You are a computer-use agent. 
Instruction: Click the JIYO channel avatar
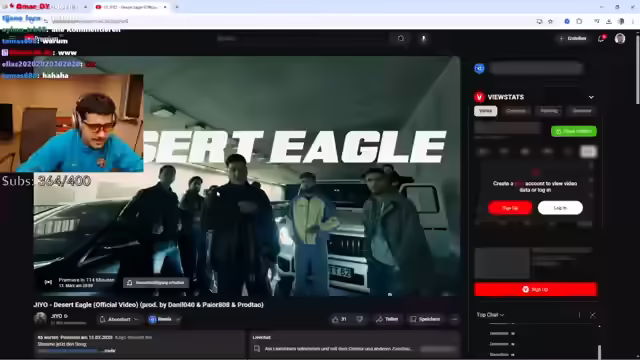(40, 318)
